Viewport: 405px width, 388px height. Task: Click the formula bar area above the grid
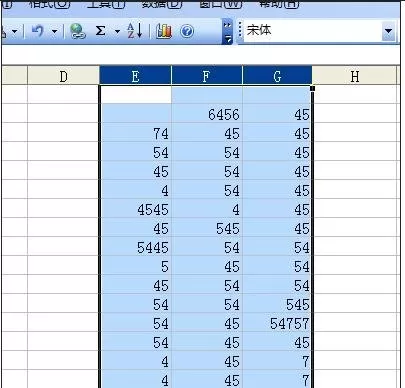coord(201,55)
